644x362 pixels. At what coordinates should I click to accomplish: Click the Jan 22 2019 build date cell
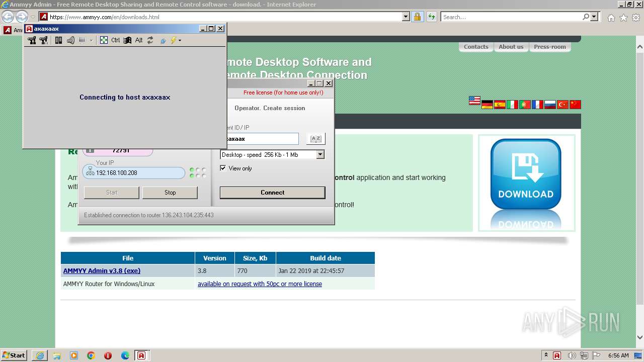pyautogui.click(x=326, y=271)
